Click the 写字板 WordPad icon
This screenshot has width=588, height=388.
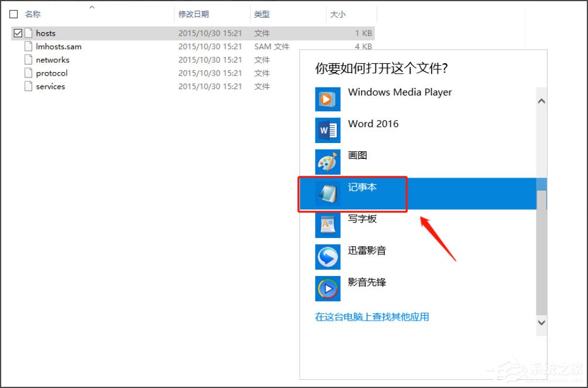click(327, 225)
